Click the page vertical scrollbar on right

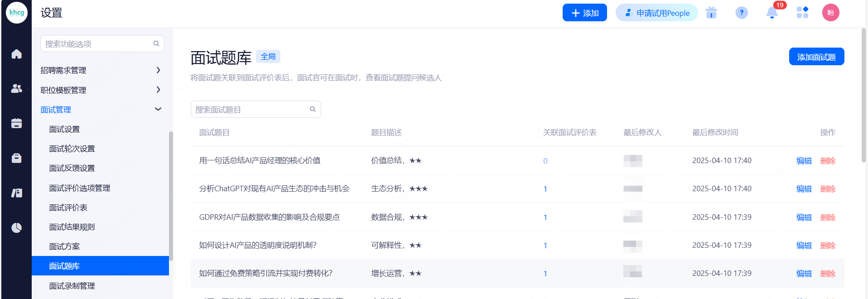[863, 95]
